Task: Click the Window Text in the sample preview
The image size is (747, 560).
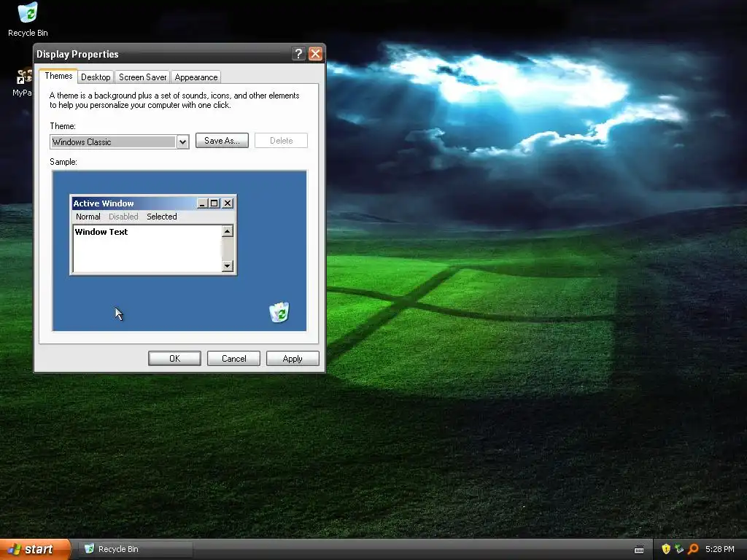Action: point(101,232)
